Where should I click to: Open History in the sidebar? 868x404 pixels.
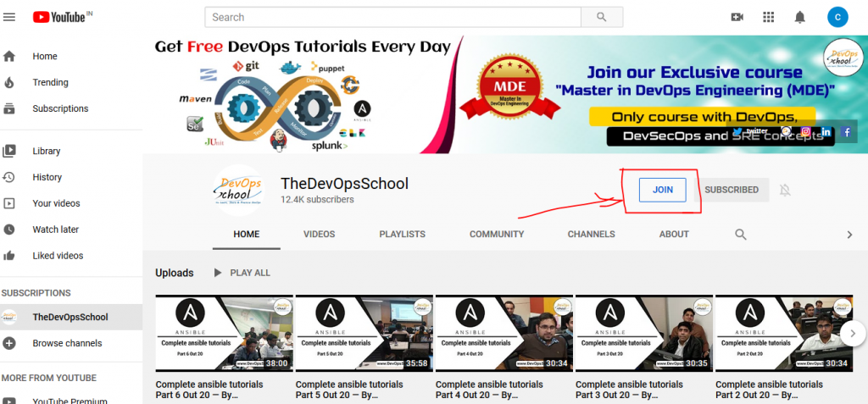tap(71, 177)
